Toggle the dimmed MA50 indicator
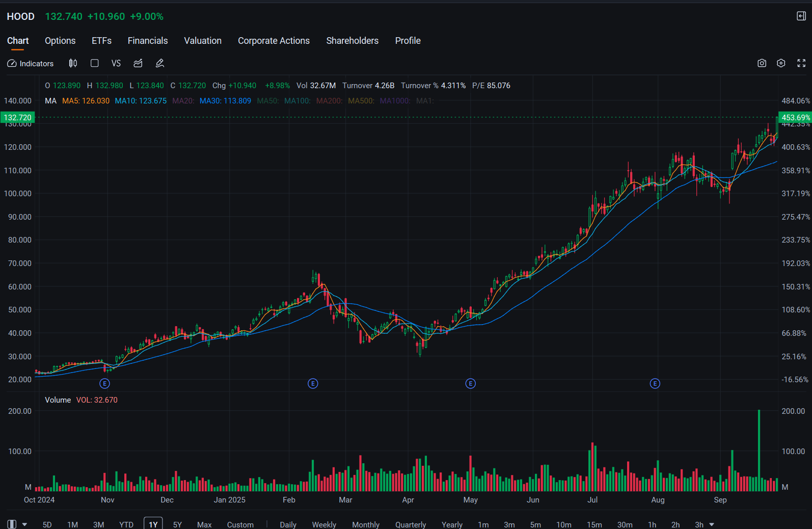The image size is (812, 529). click(x=268, y=101)
